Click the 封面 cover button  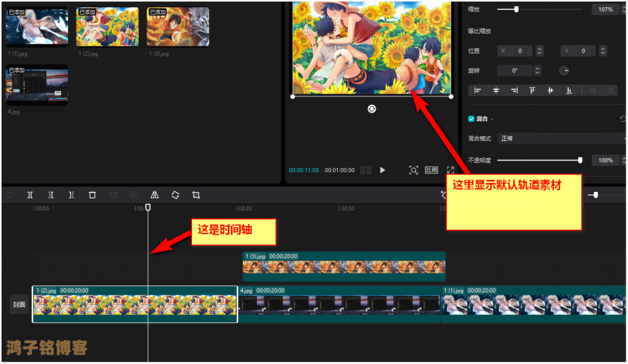click(19, 305)
